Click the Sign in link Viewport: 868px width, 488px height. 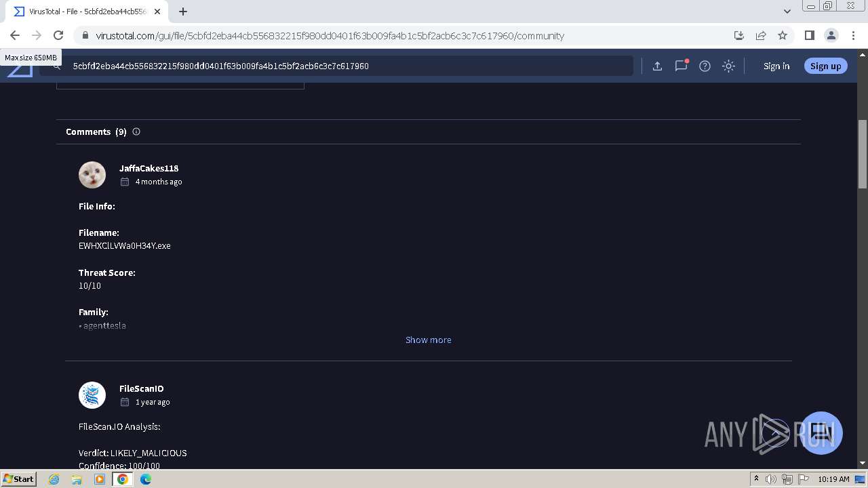pyautogui.click(x=776, y=66)
